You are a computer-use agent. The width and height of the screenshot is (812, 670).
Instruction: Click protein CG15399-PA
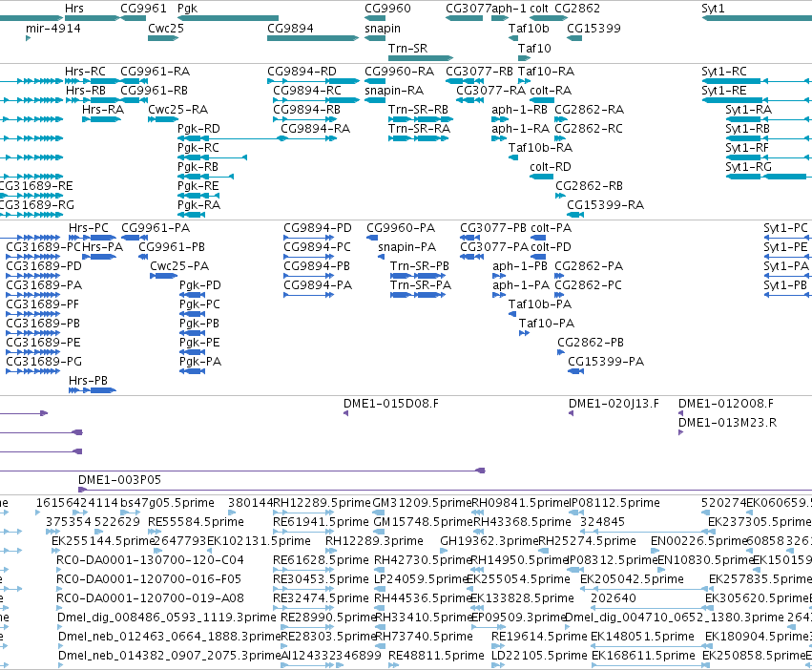click(606, 362)
